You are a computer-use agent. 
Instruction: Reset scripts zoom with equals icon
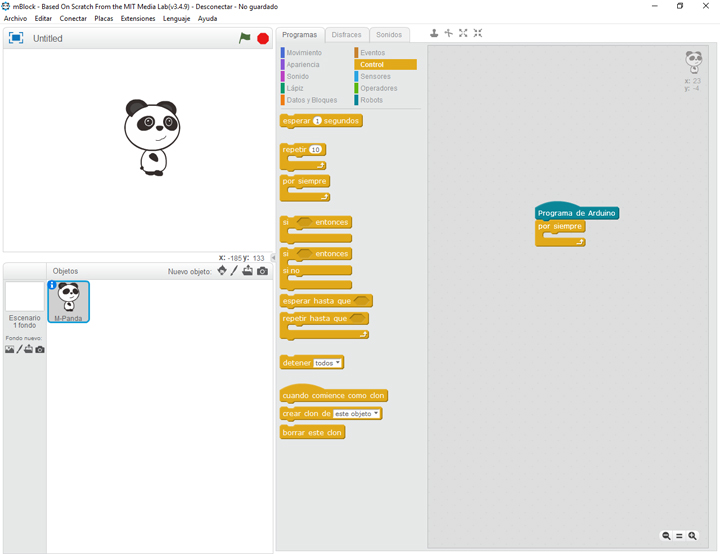680,536
